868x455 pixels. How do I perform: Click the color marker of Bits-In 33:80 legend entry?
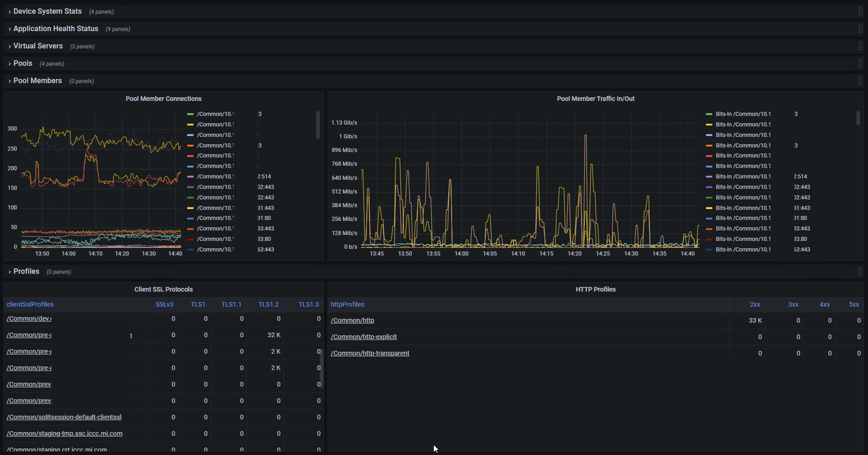pos(709,239)
